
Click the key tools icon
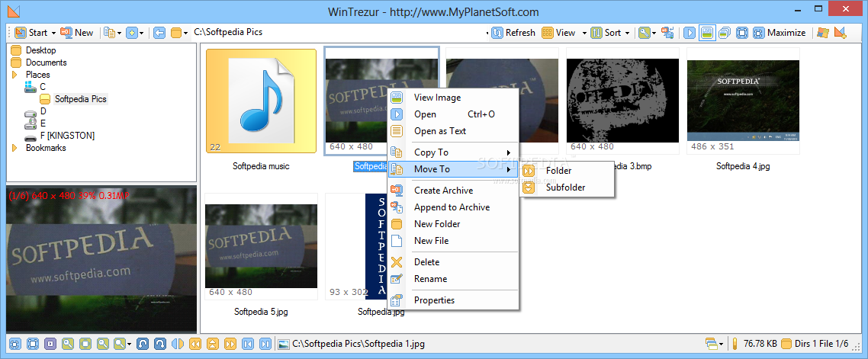click(644, 33)
